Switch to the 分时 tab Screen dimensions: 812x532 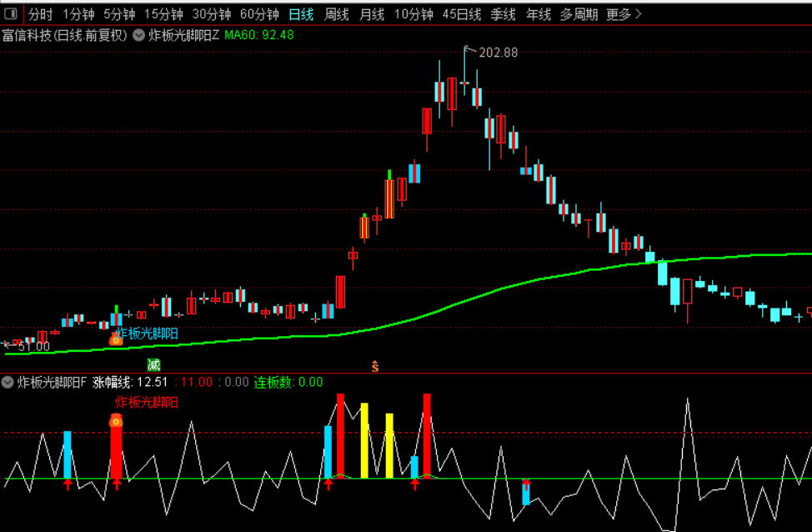[40, 14]
